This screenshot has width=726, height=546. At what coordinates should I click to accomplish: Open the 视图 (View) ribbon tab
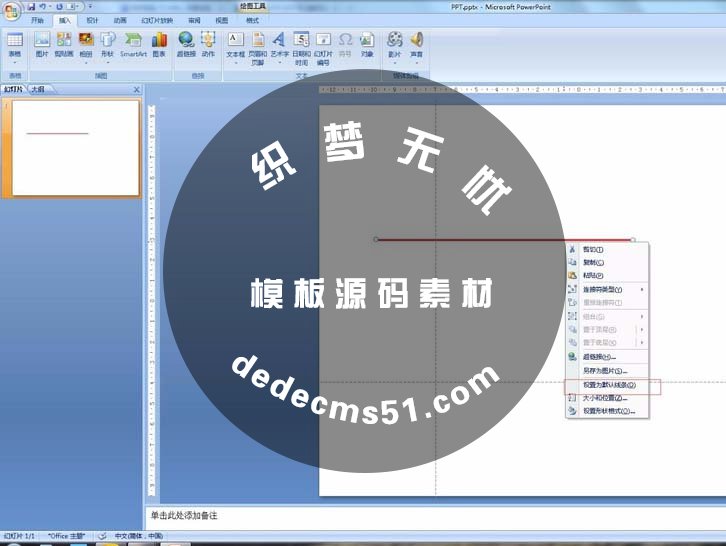222,20
